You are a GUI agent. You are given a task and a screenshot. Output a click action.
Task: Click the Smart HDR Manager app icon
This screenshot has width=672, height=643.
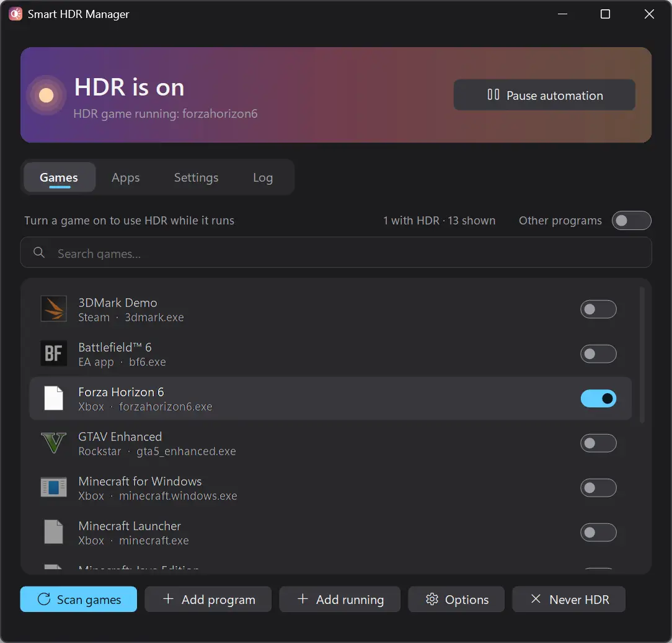click(15, 14)
